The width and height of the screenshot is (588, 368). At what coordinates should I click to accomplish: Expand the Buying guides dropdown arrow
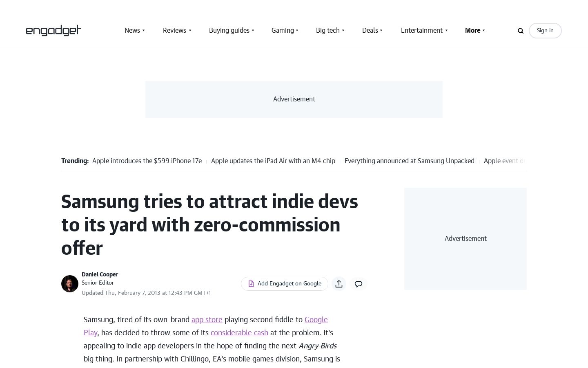click(253, 31)
